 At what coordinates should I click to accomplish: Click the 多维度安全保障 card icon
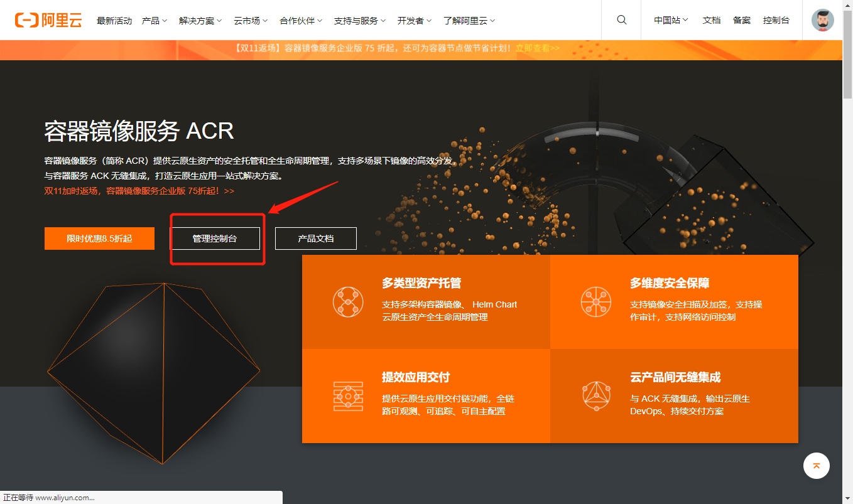pos(596,302)
